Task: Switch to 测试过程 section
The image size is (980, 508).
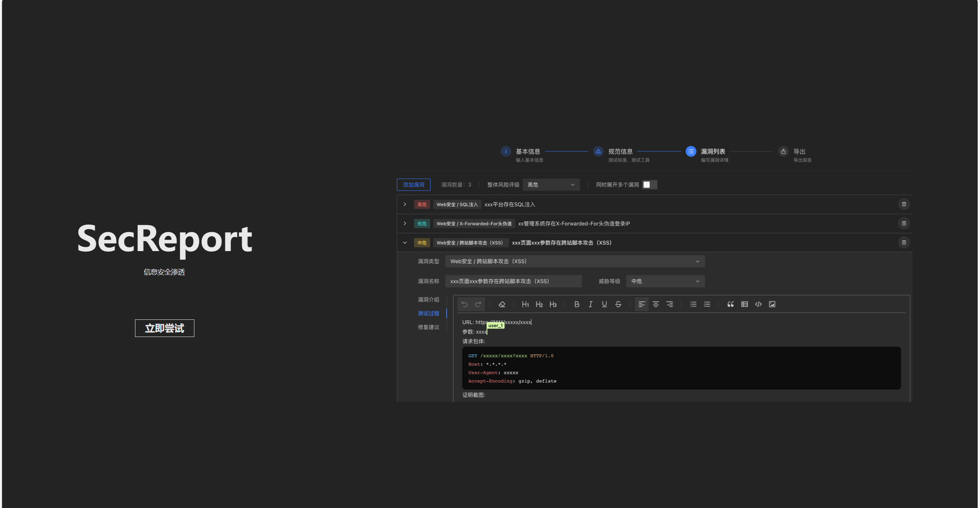Action: click(429, 313)
